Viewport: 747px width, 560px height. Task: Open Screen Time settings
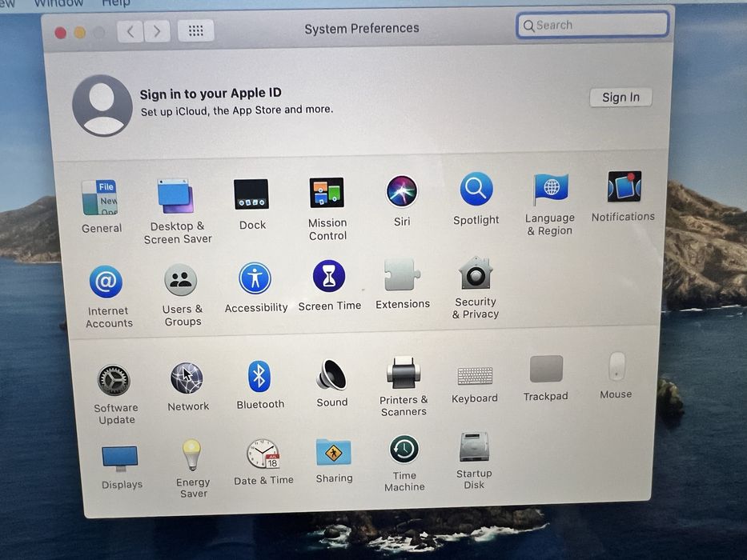(x=329, y=286)
